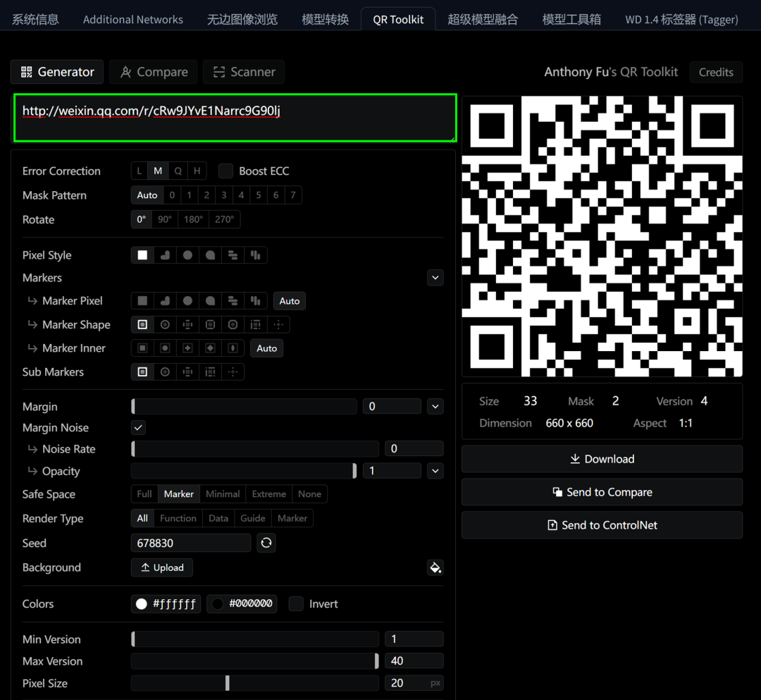Click the Opacity slider handle
761x700 pixels.
coord(354,471)
